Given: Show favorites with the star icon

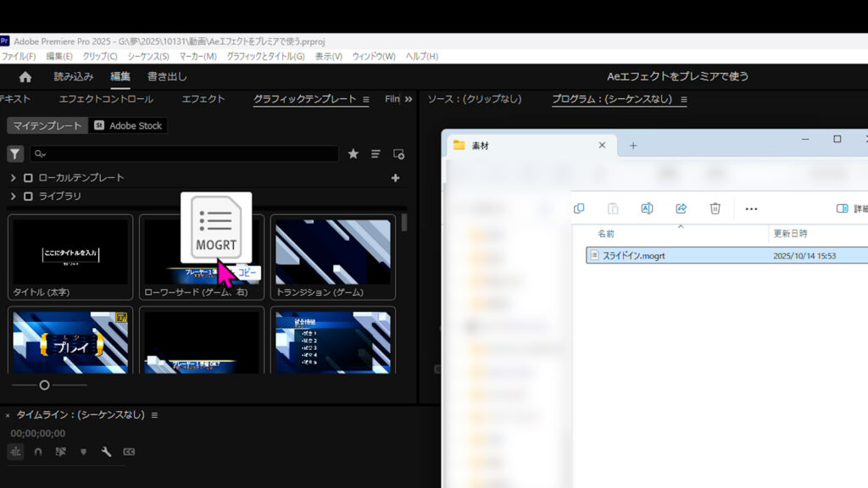Looking at the screenshot, I should (353, 154).
